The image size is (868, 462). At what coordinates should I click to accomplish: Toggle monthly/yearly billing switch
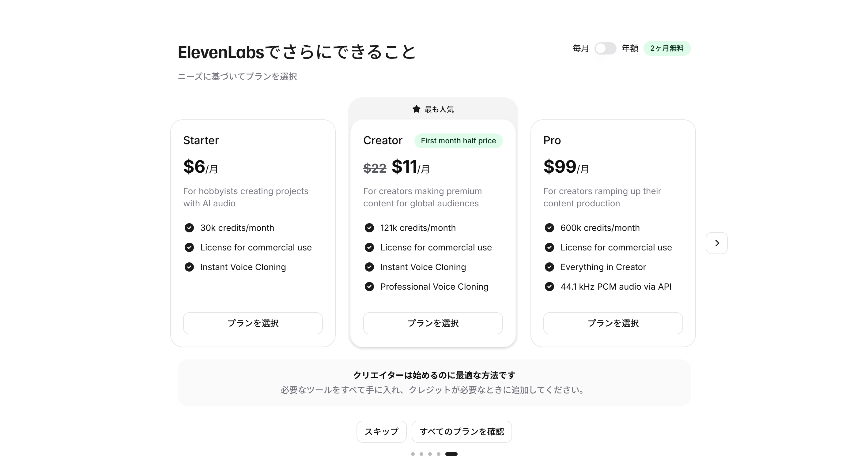click(x=605, y=48)
